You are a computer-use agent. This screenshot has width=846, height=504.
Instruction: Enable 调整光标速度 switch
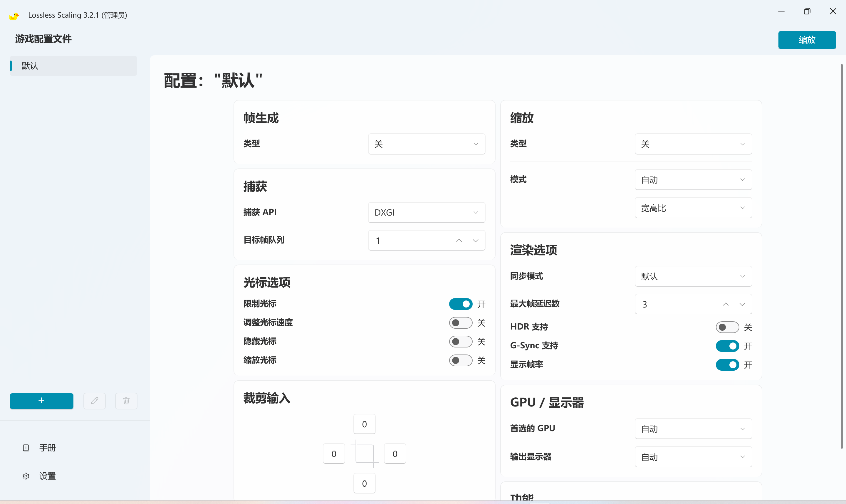(x=461, y=323)
